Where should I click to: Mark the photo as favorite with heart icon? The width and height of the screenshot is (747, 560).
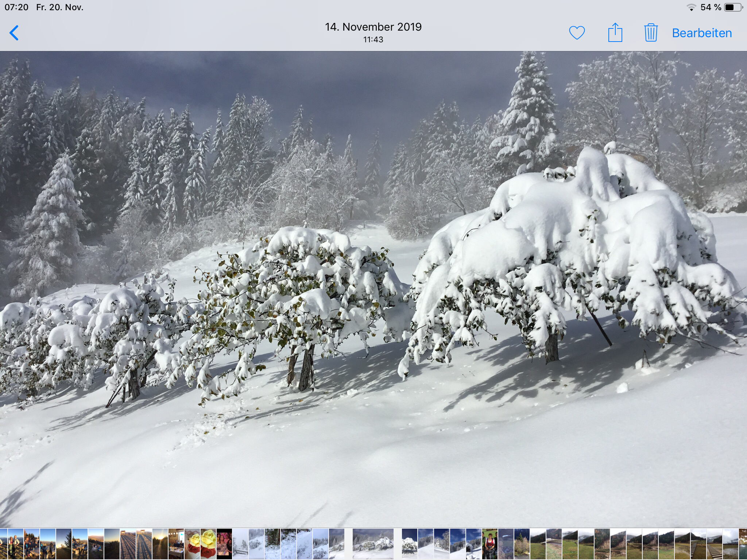click(577, 33)
